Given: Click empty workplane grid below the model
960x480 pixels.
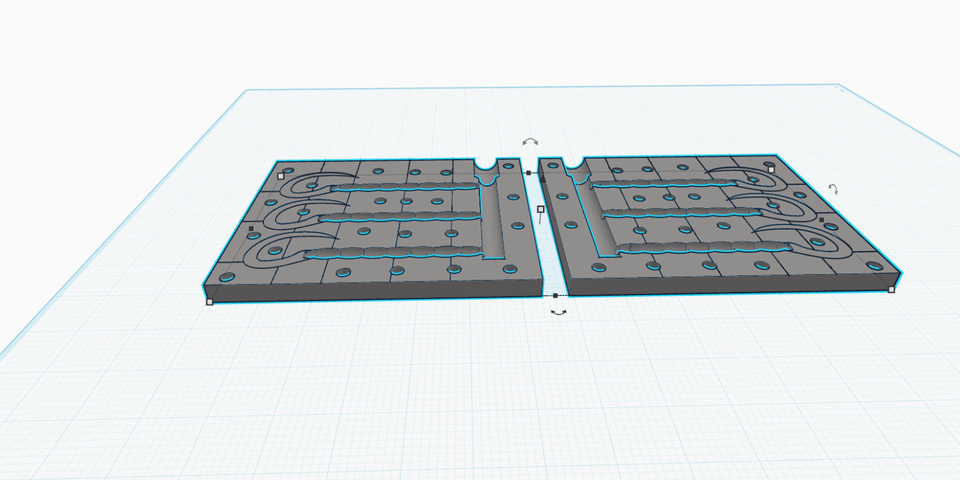Looking at the screenshot, I should click(500, 400).
